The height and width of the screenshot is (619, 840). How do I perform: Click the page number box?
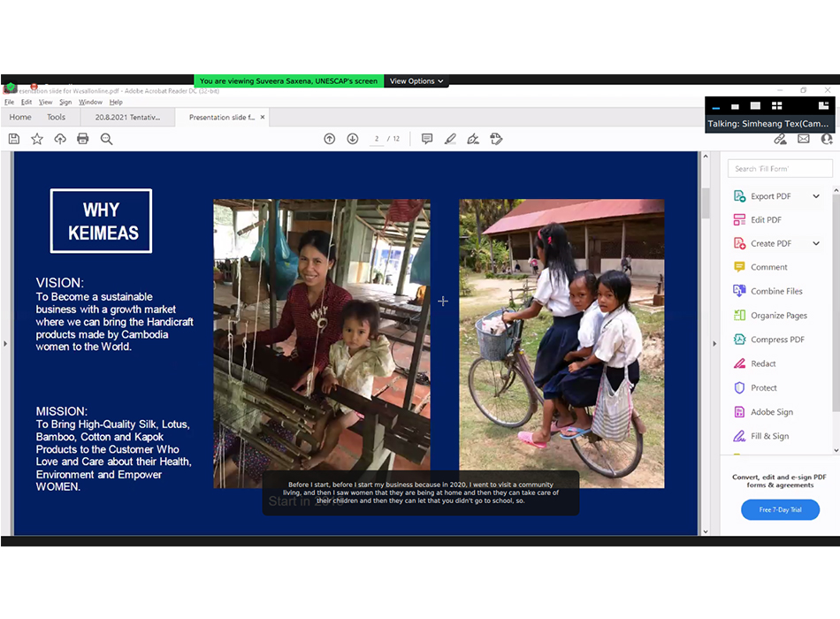click(377, 139)
